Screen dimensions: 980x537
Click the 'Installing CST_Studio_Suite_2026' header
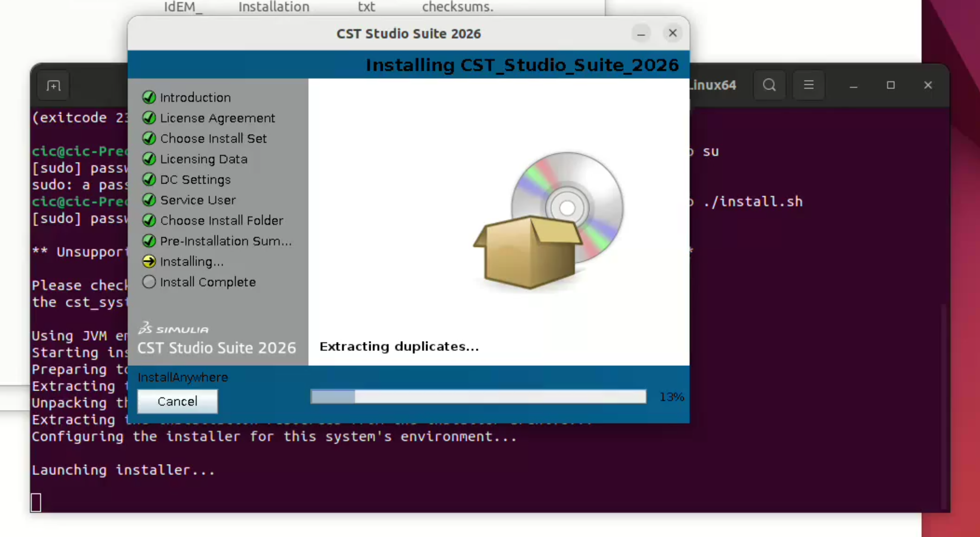pos(522,65)
